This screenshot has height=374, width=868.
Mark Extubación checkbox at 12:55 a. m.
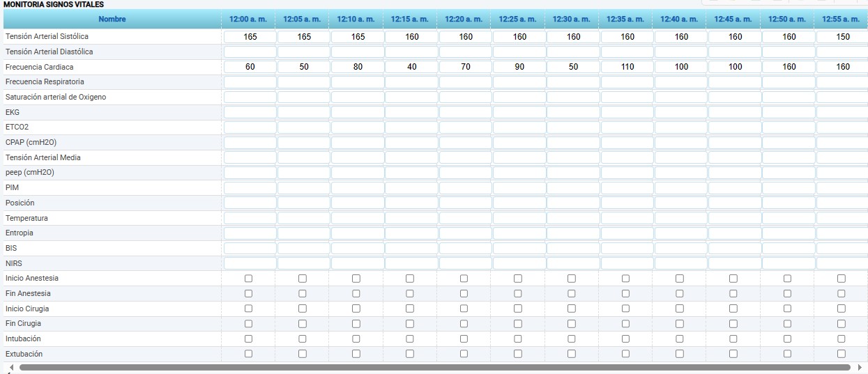(842, 354)
